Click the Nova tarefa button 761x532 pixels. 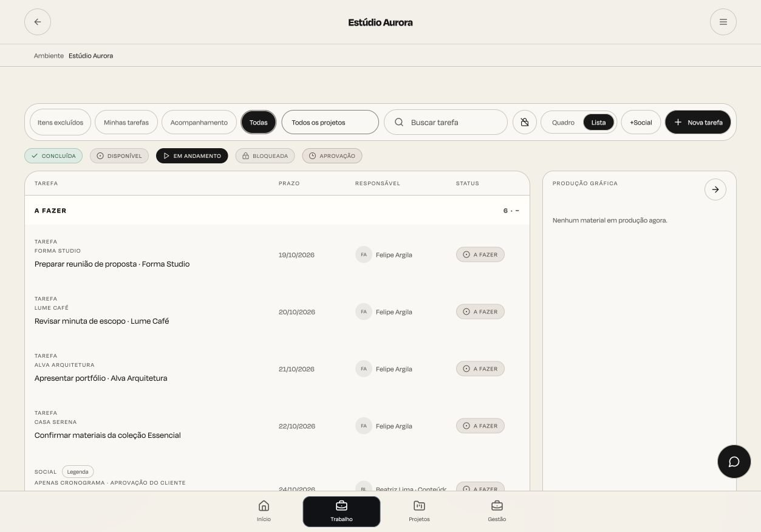(698, 122)
